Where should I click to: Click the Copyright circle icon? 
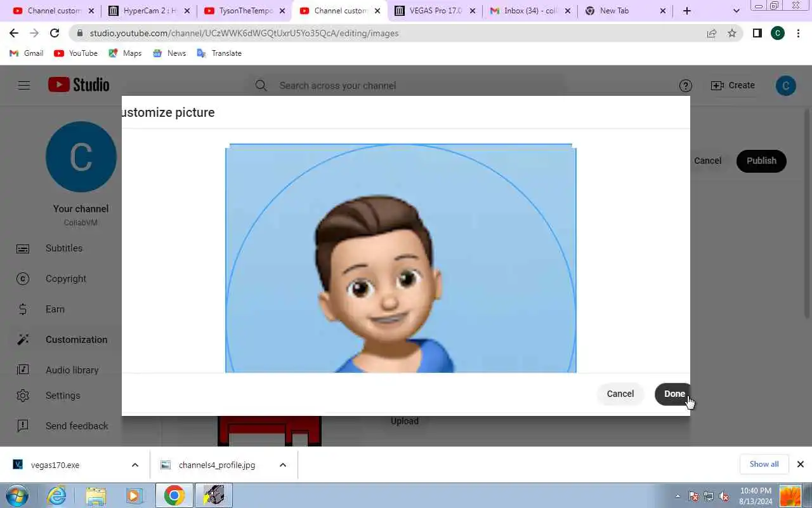click(23, 279)
